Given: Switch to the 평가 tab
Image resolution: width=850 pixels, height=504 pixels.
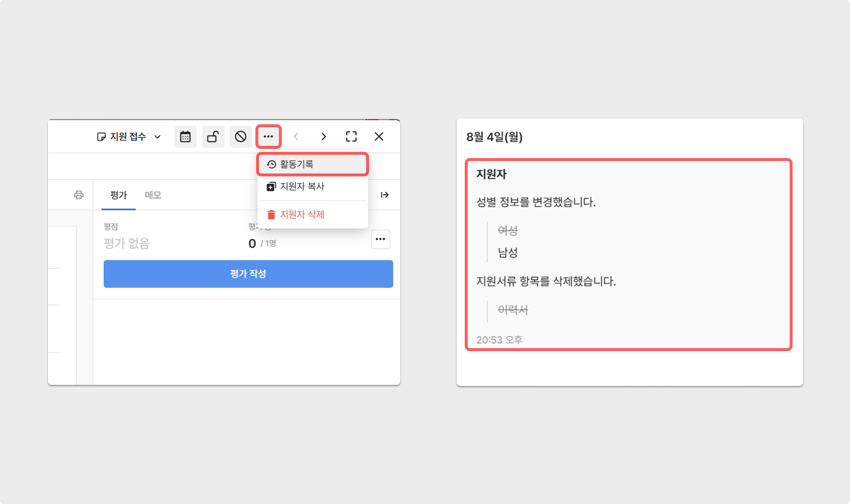Looking at the screenshot, I should click(x=118, y=195).
